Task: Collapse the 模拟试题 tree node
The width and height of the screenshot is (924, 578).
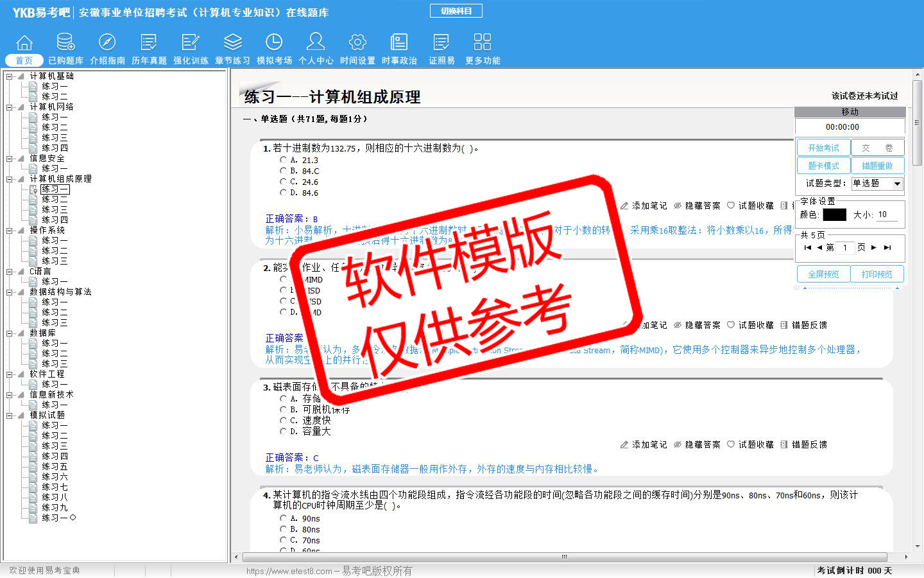Action: [10, 416]
